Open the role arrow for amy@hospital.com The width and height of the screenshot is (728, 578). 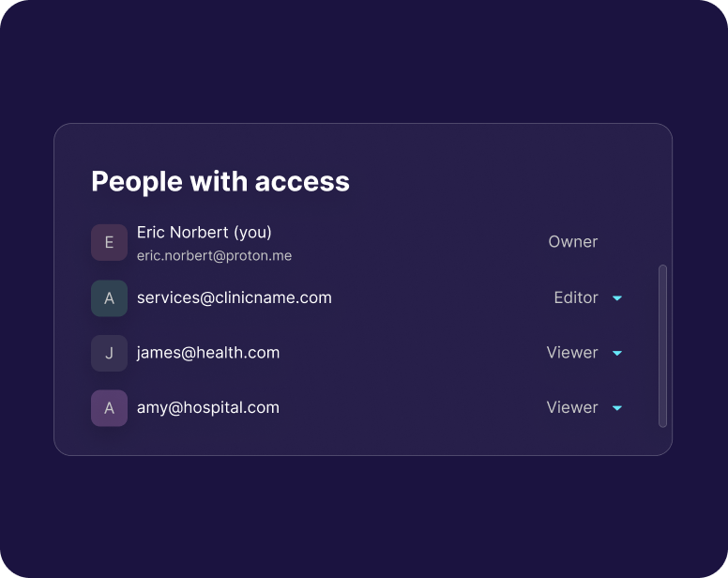click(617, 408)
